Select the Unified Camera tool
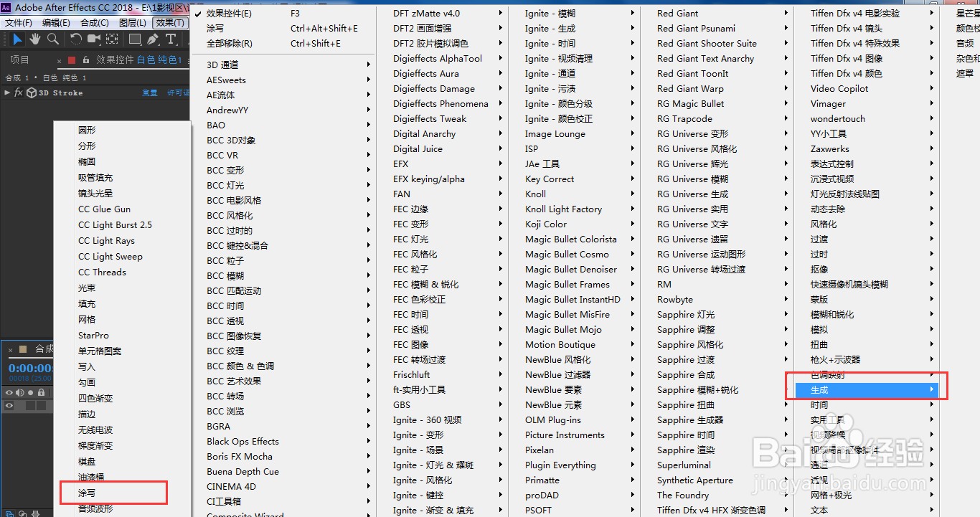The image size is (980, 517). [x=94, y=39]
